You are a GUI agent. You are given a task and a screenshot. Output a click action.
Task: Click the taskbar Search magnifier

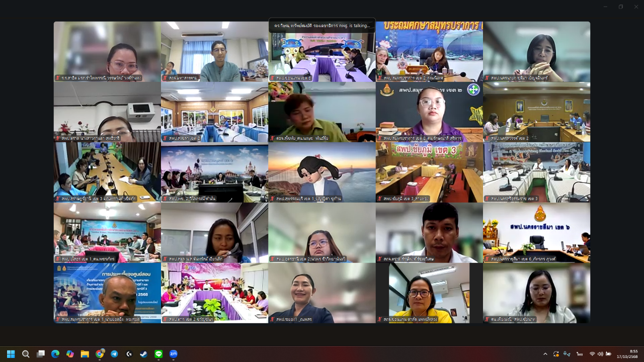pyautogui.click(x=26, y=354)
